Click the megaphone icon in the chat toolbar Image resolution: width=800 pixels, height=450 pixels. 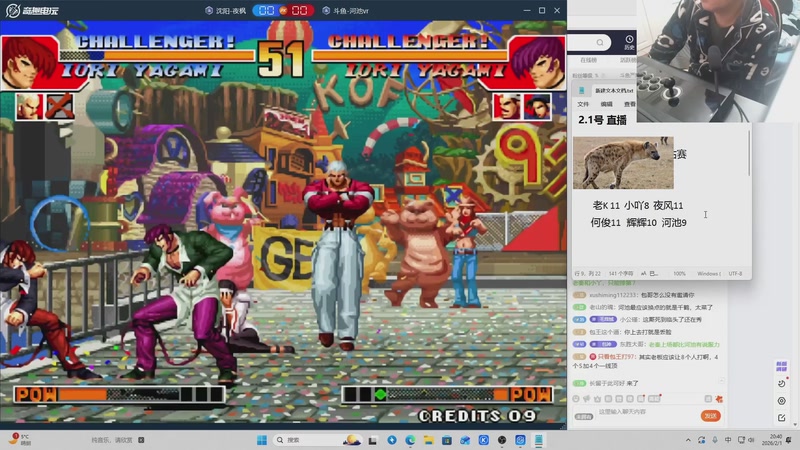[587, 398]
